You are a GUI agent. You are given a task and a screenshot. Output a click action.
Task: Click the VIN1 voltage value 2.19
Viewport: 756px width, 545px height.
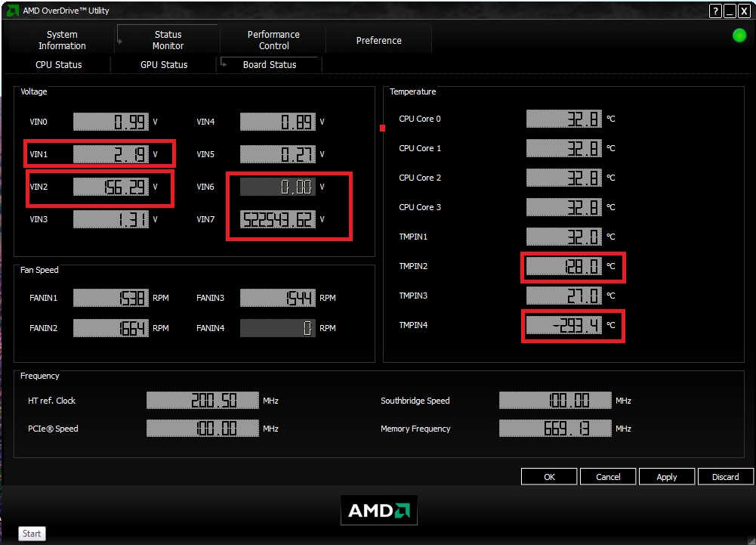[111, 154]
